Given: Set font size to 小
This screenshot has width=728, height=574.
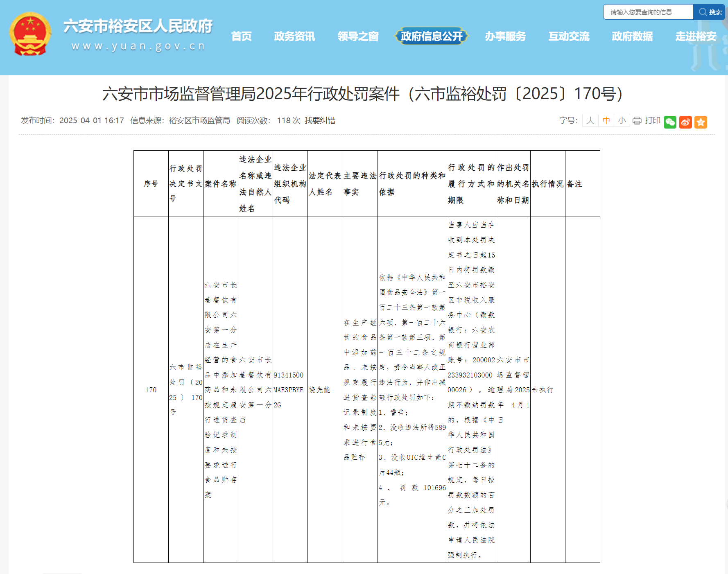Looking at the screenshot, I should point(622,120).
